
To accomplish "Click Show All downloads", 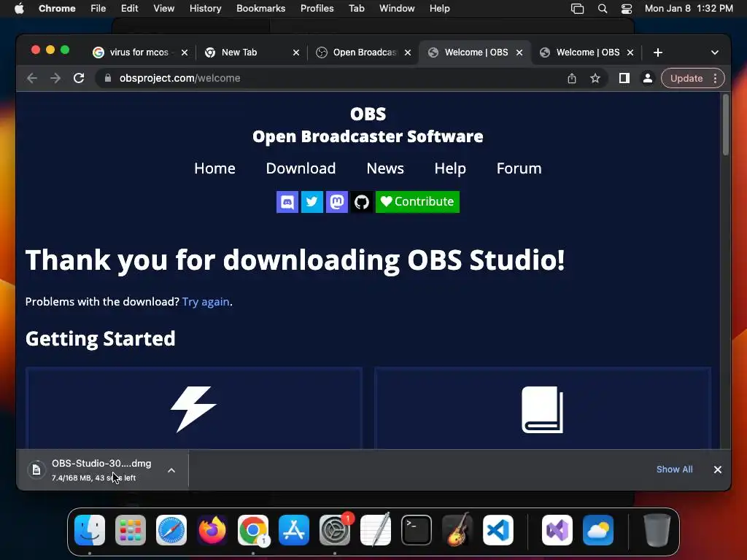I will pyautogui.click(x=675, y=470).
